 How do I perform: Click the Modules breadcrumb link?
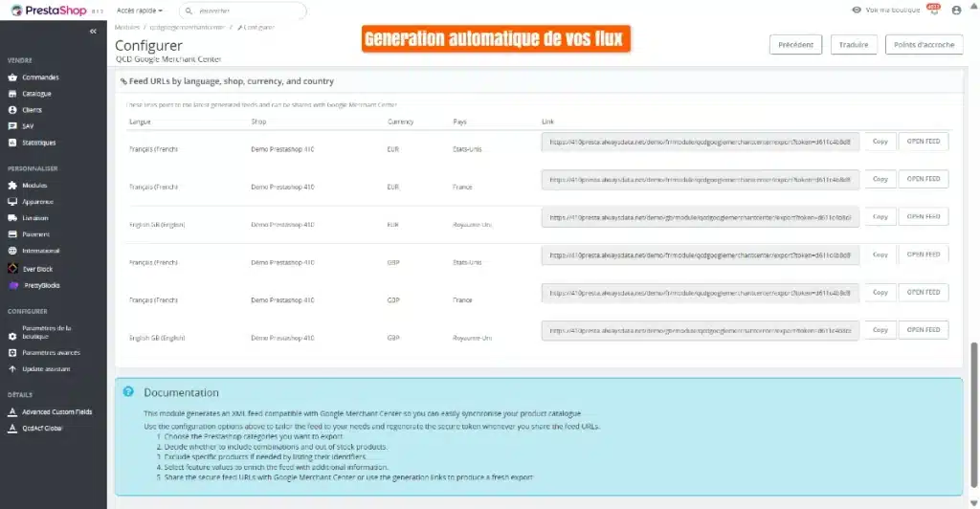127,28
